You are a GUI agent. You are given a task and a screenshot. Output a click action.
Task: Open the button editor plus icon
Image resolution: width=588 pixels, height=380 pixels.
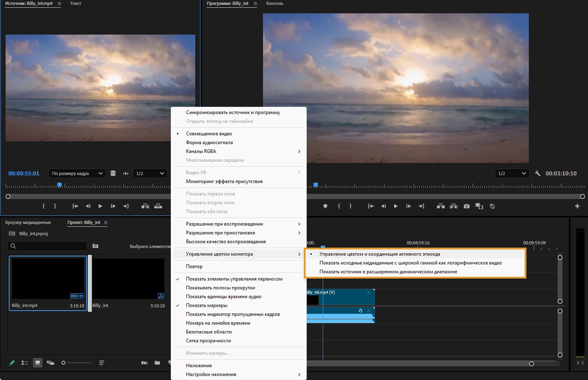click(577, 206)
